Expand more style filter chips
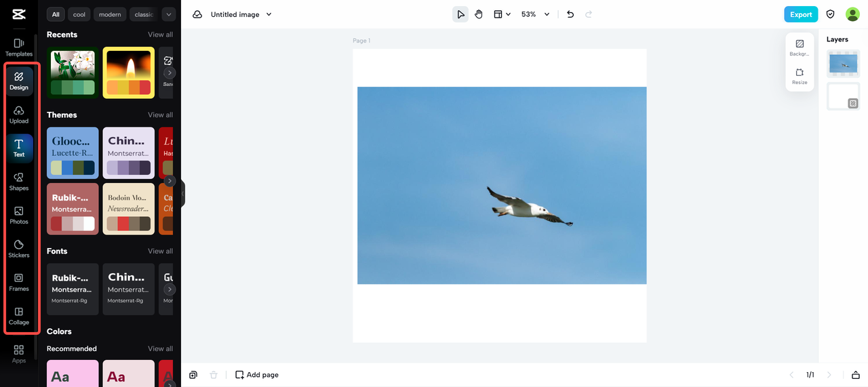 point(169,14)
